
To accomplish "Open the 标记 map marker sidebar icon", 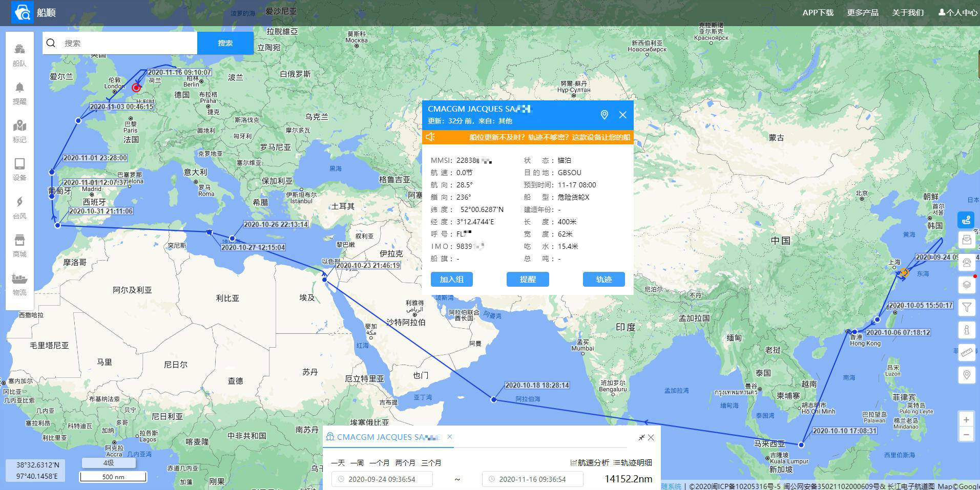I will (19, 132).
